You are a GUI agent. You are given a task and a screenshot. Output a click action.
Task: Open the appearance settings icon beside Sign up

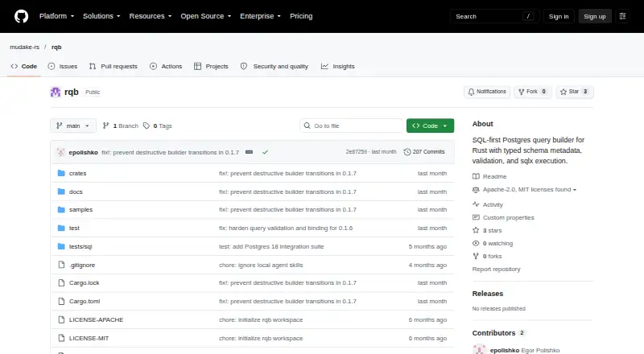622,16
